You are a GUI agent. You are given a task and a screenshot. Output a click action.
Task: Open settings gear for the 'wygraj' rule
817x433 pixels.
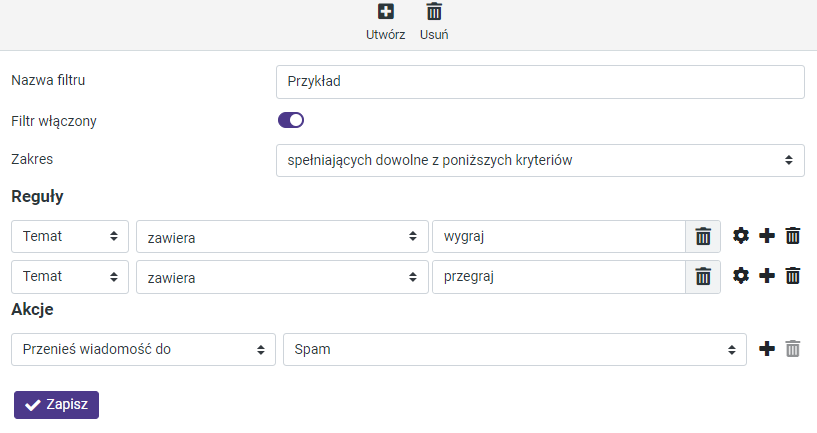(x=741, y=236)
